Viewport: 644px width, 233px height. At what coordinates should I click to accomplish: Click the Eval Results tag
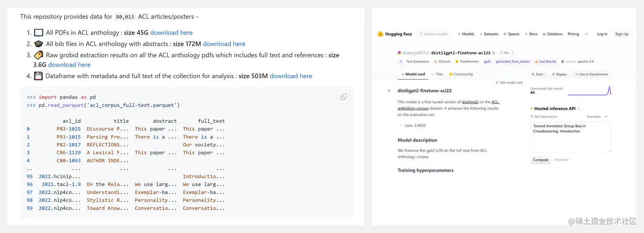545,62
